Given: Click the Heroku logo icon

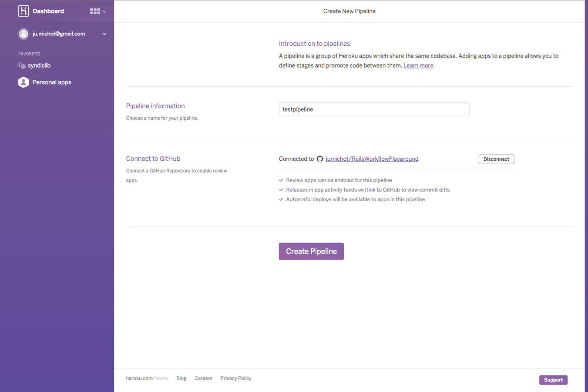Looking at the screenshot, I should (24, 11).
